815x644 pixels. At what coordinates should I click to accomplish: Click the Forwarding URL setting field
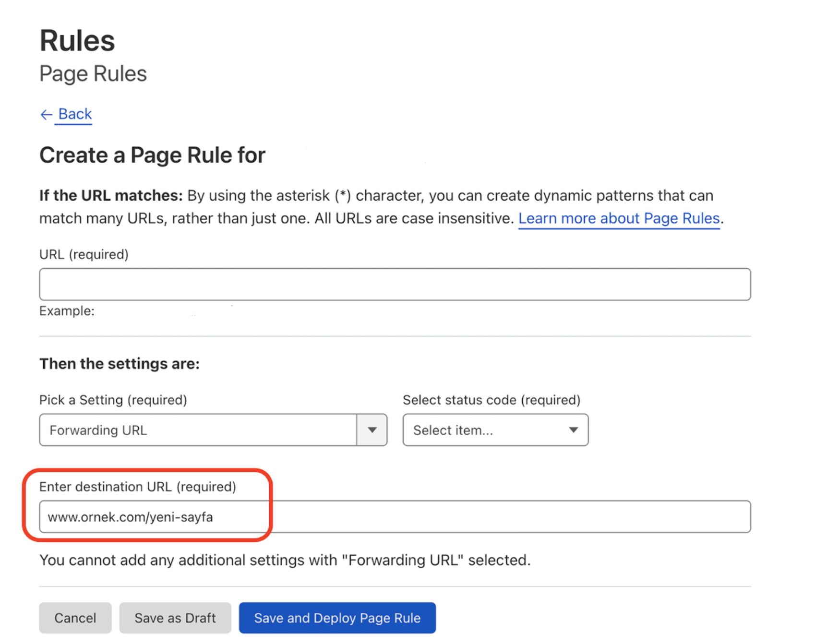198,430
